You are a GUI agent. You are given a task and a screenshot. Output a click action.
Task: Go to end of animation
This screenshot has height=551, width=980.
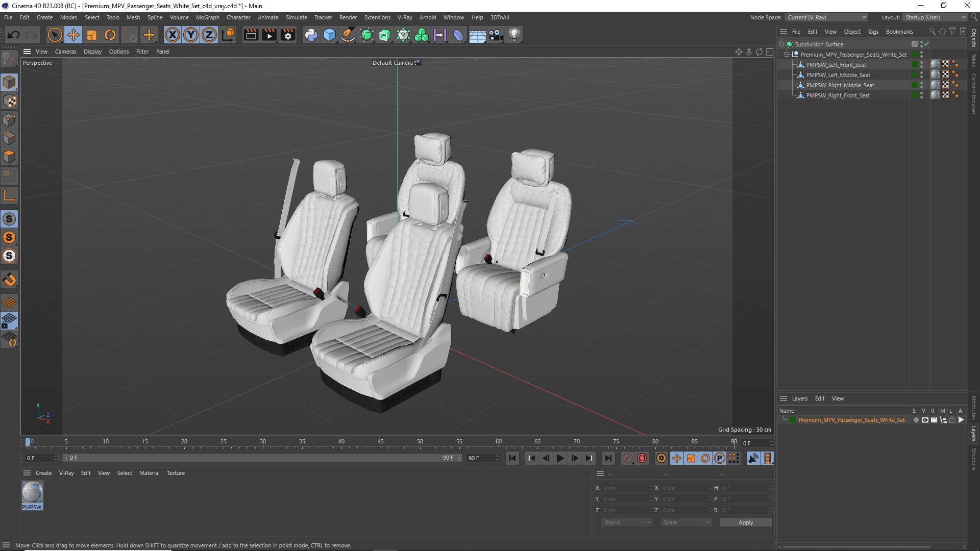[608, 458]
